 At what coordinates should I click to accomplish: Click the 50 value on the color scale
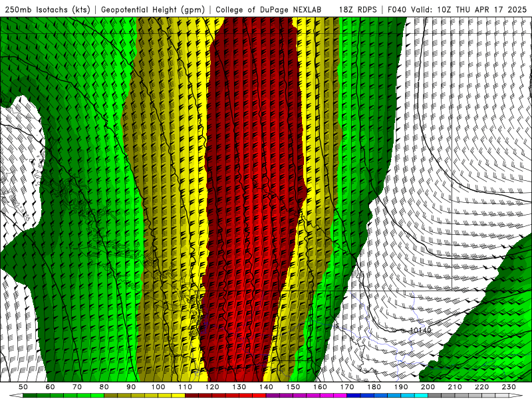(x=23, y=387)
